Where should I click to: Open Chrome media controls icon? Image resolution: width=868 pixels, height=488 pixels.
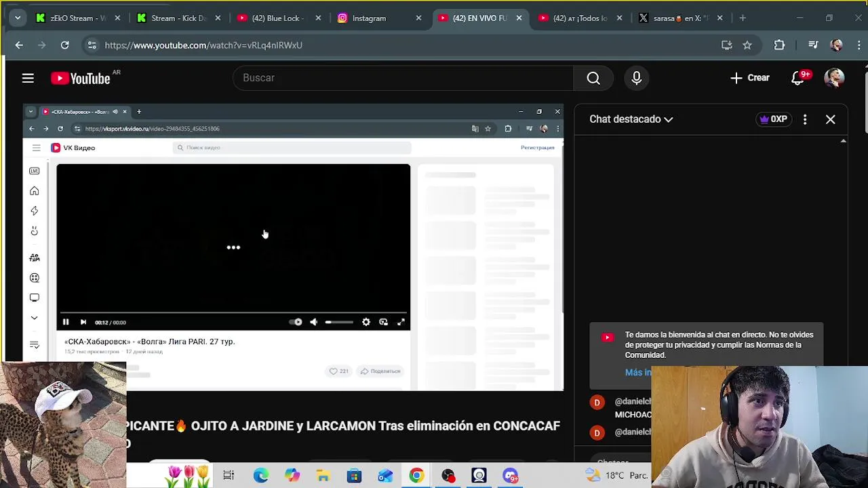(813, 45)
